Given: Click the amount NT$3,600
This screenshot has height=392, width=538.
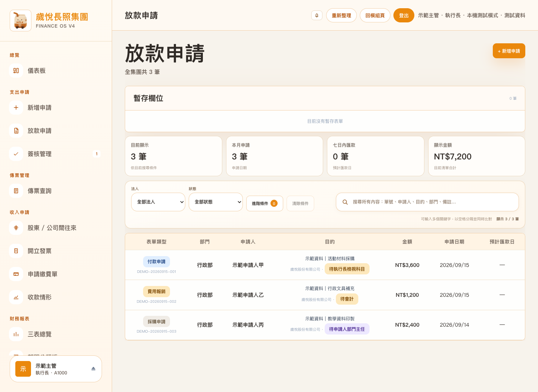Looking at the screenshot, I should pyautogui.click(x=407, y=265).
